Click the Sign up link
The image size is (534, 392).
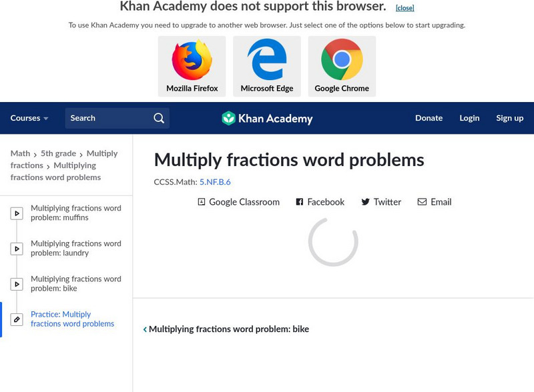tap(509, 118)
